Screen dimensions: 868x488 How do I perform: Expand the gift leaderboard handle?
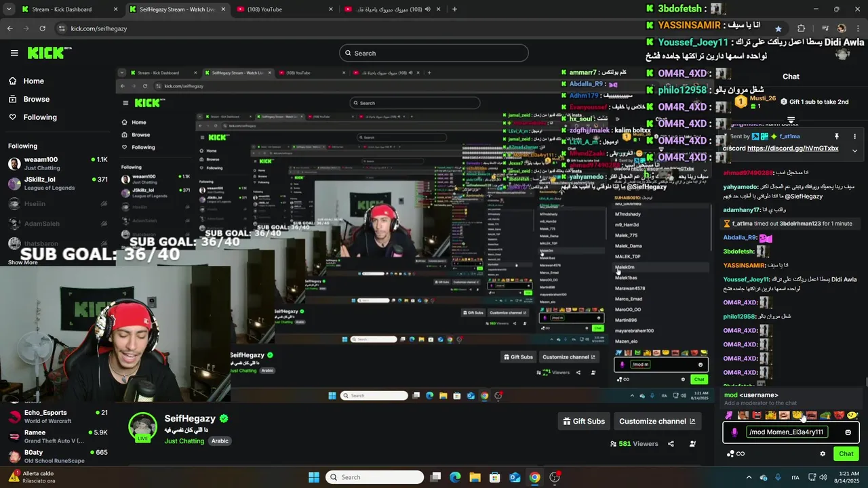(791, 120)
